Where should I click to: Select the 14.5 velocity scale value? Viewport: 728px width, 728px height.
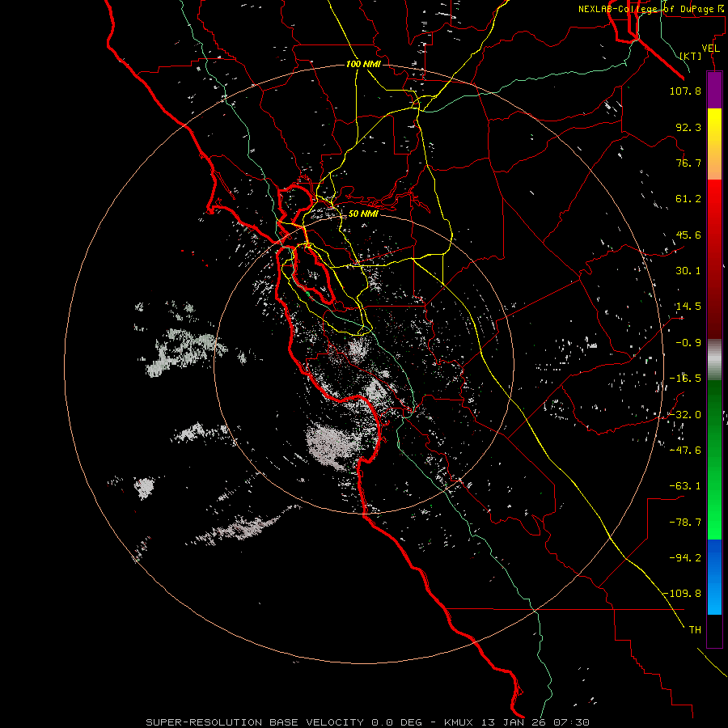click(688, 307)
